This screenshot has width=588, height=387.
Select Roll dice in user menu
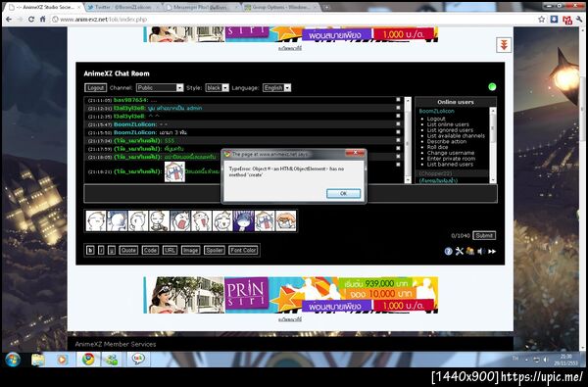click(437, 147)
